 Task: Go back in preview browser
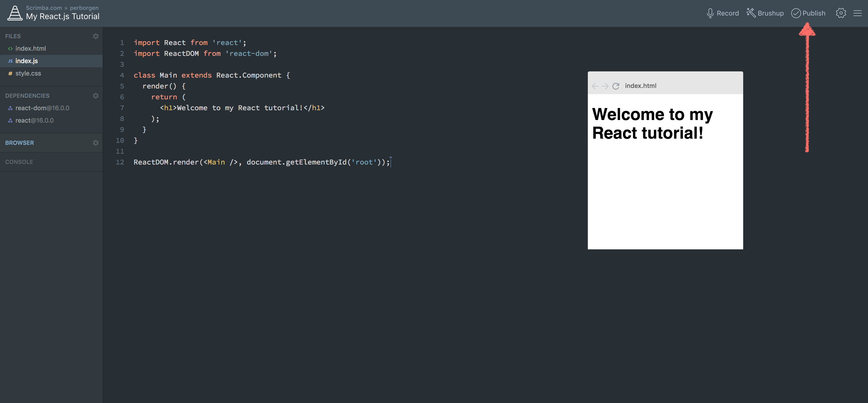[x=595, y=86]
